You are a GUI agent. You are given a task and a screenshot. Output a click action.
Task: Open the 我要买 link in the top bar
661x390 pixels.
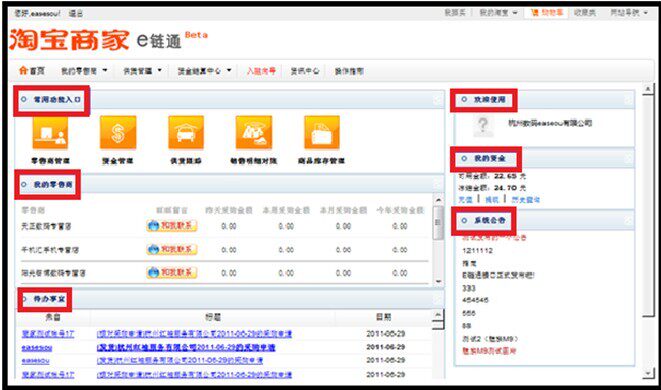[x=455, y=13]
